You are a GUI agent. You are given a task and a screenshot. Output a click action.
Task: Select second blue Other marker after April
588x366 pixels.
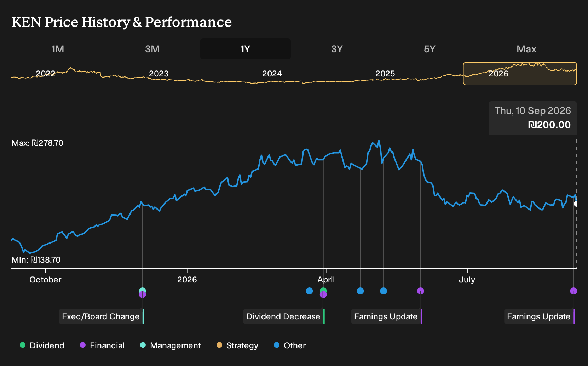pyautogui.click(x=384, y=291)
